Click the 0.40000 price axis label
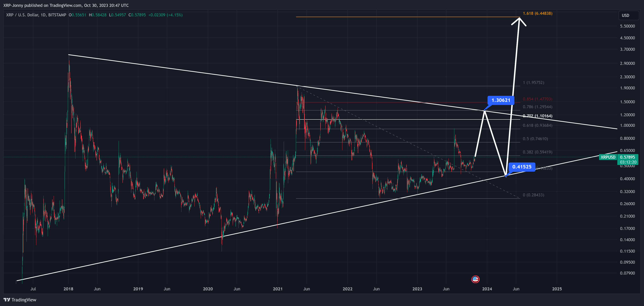The height and width of the screenshot is (306, 644). point(627,179)
